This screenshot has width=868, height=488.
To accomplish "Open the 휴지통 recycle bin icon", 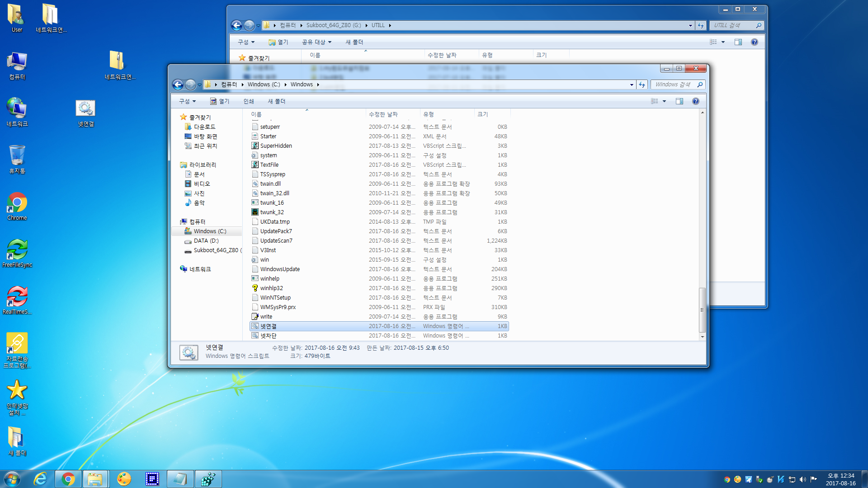I will pyautogui.click(x=17, y=159).
